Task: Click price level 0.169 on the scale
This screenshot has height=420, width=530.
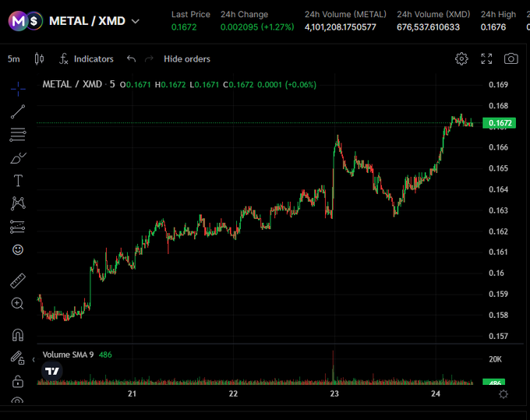Action: 498,85
